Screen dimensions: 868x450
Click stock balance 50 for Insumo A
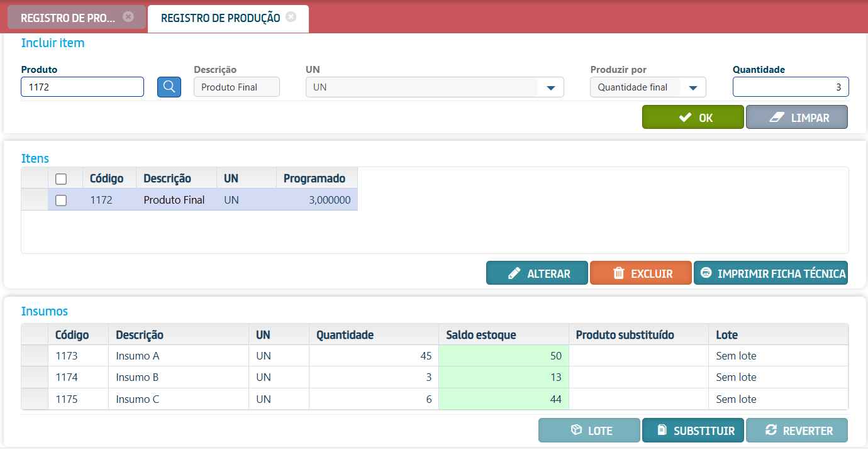coord(504,356)
